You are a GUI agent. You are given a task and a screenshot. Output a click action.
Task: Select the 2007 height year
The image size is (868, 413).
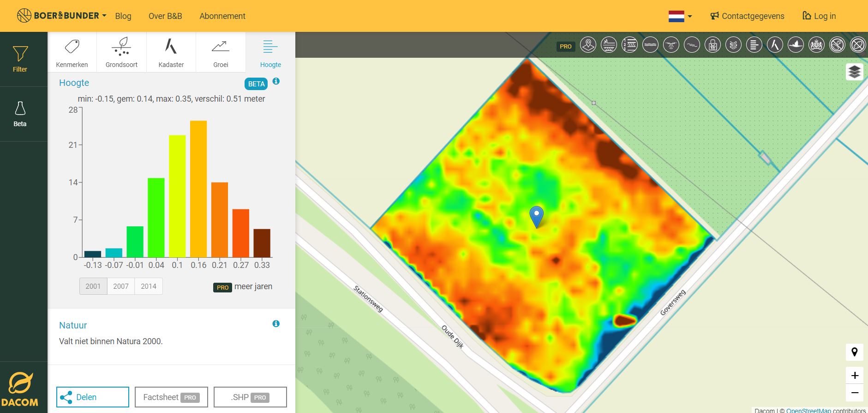(x=121, y=286)
